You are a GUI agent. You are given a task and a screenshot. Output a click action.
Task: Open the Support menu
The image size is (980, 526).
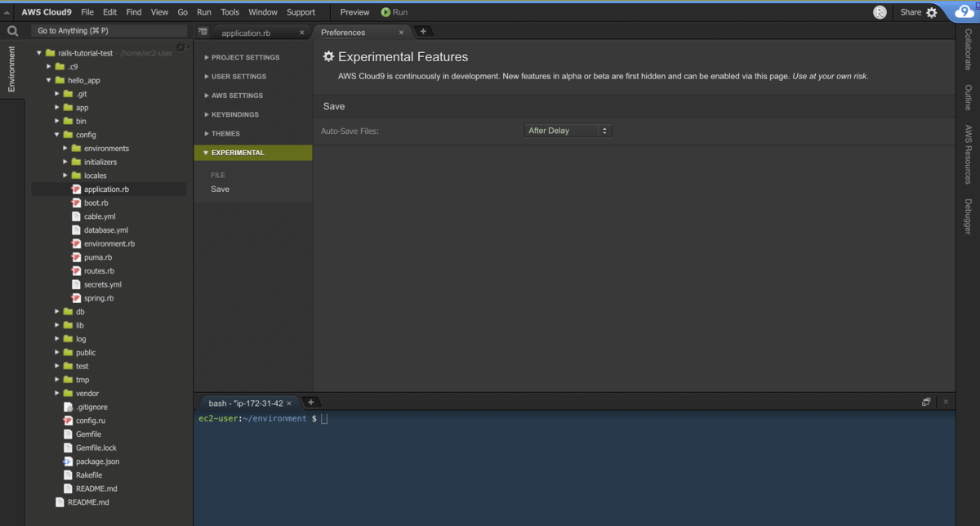301,12
